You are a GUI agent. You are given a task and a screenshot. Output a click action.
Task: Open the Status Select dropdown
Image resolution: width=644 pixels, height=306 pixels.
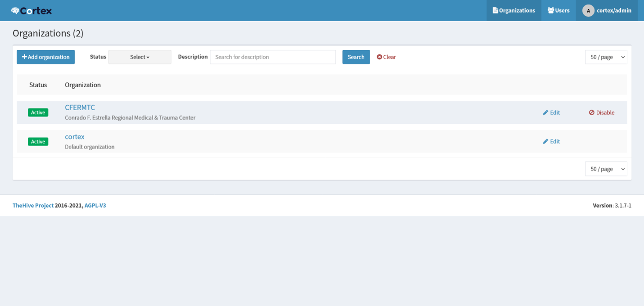140,57
